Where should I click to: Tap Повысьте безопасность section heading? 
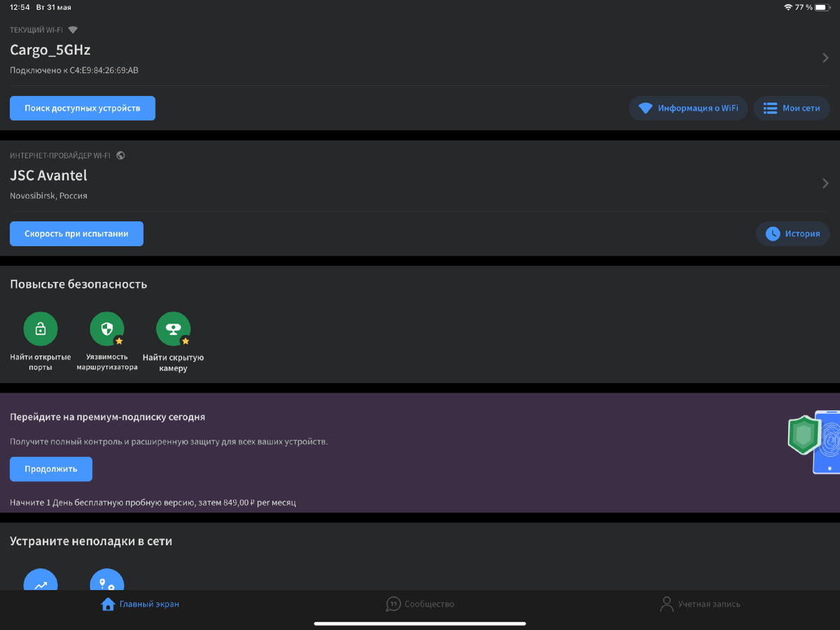pos(78,284)
